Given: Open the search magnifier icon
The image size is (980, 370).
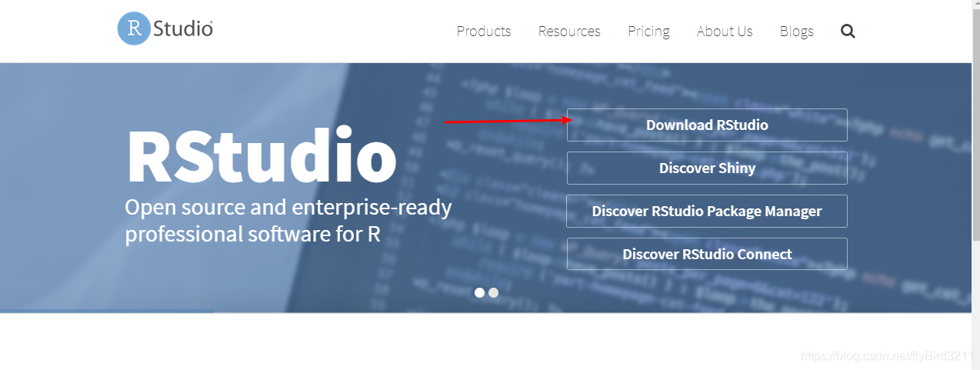Looking at the screenshot, I should (848, 32).
